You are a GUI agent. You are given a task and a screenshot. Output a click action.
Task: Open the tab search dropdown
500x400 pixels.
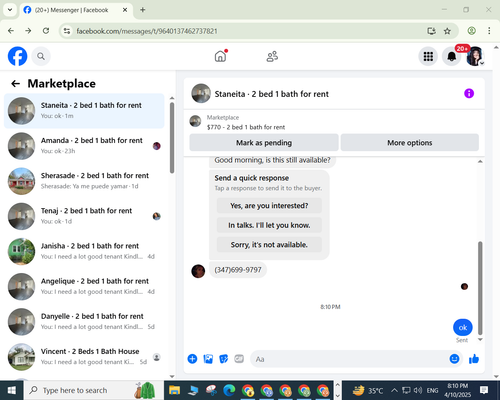click(10, 10)
